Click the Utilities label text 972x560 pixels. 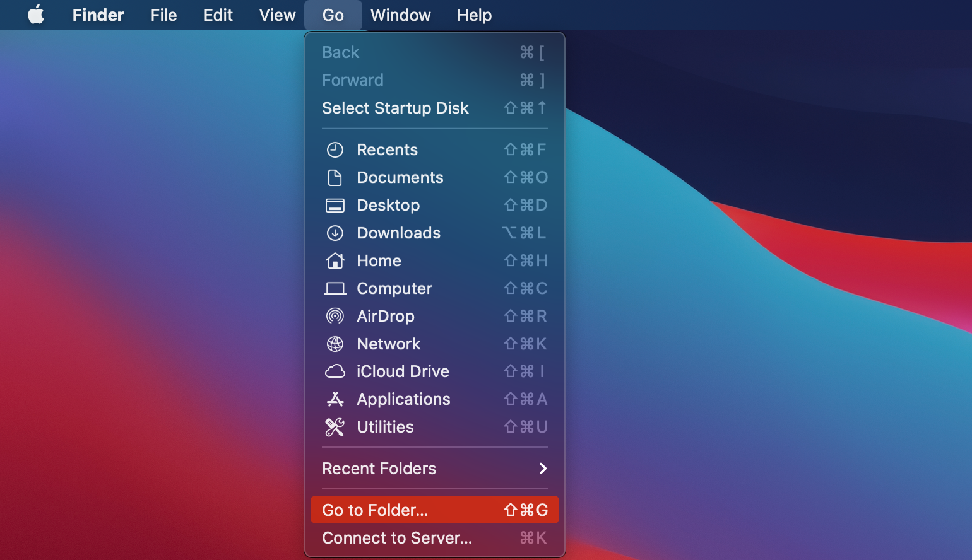(385, 427)
